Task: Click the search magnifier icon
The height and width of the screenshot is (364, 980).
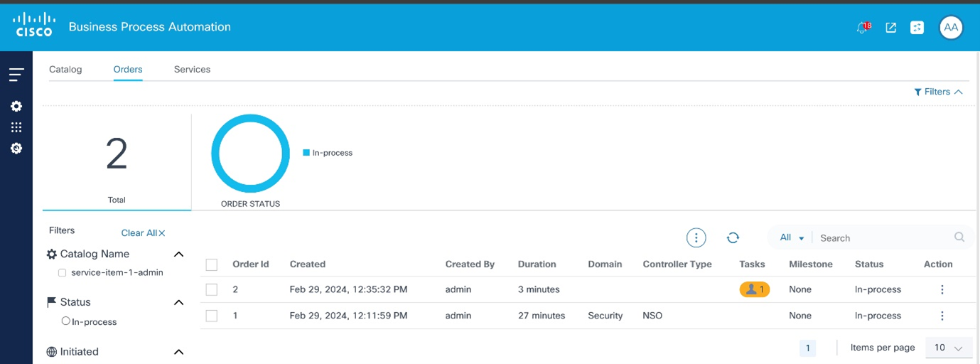Action: 959,237
